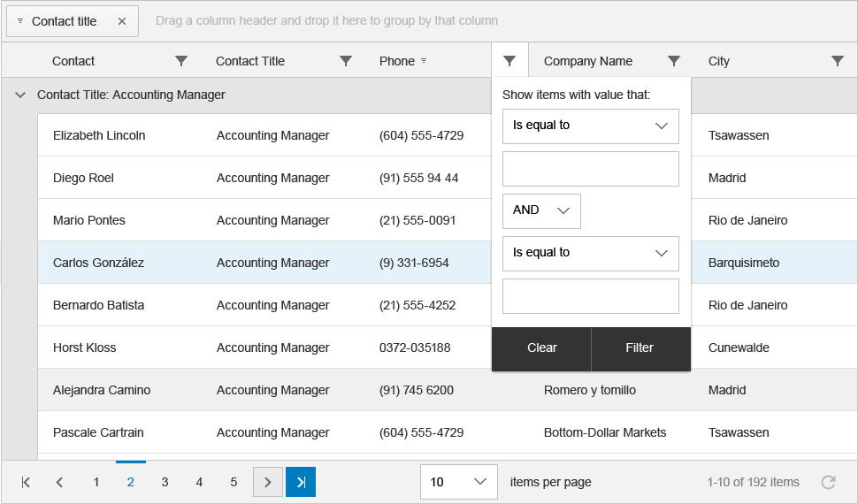Viewport: 858px width, 504px height.
Task: Click the first filter value input field
Action: [590, 168]
